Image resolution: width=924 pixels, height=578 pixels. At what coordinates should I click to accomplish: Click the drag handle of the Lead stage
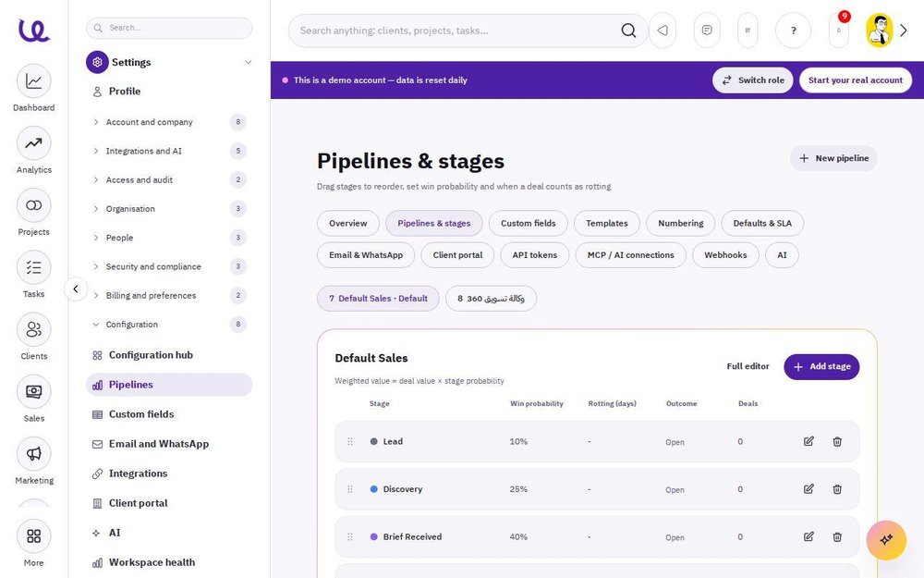click(350, 441)
